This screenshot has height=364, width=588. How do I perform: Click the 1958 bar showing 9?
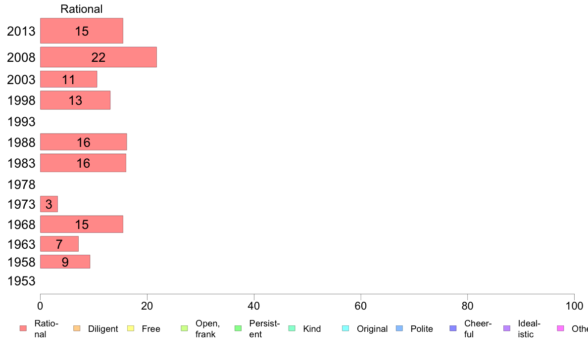tap(65, 262)
